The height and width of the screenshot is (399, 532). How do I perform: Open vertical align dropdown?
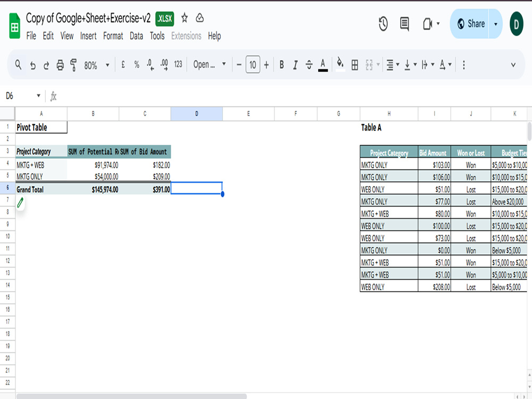tap(411, 64)
